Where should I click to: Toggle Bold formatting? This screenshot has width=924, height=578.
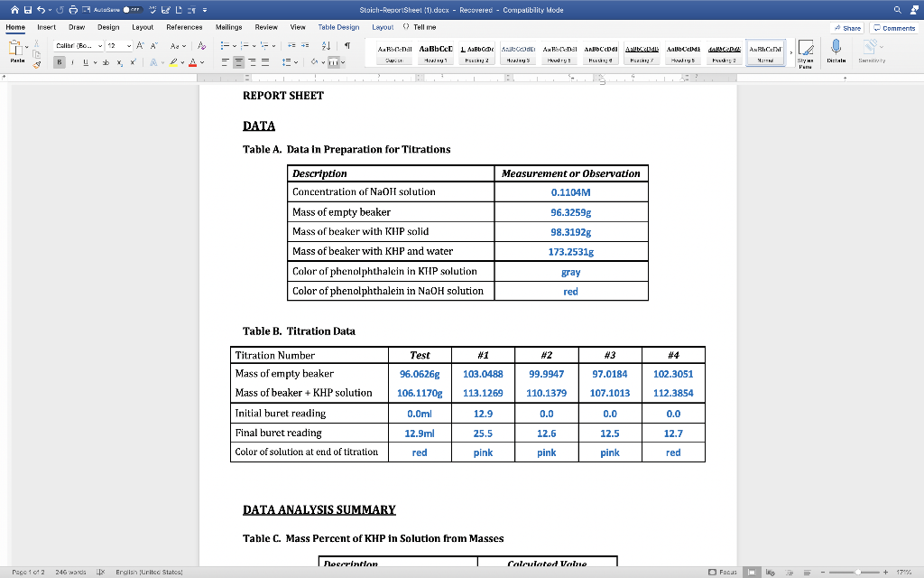[x=59, y=61]
